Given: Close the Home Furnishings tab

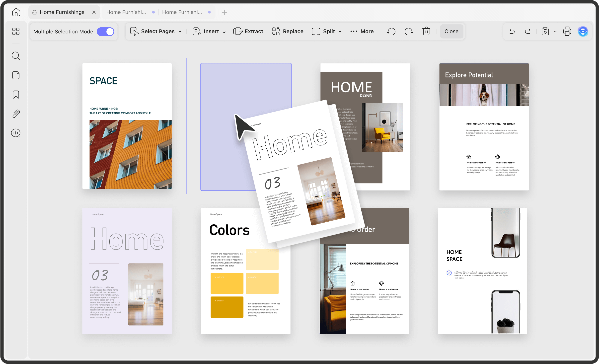Looking at the screenshot, I should [x=94, y=12].
